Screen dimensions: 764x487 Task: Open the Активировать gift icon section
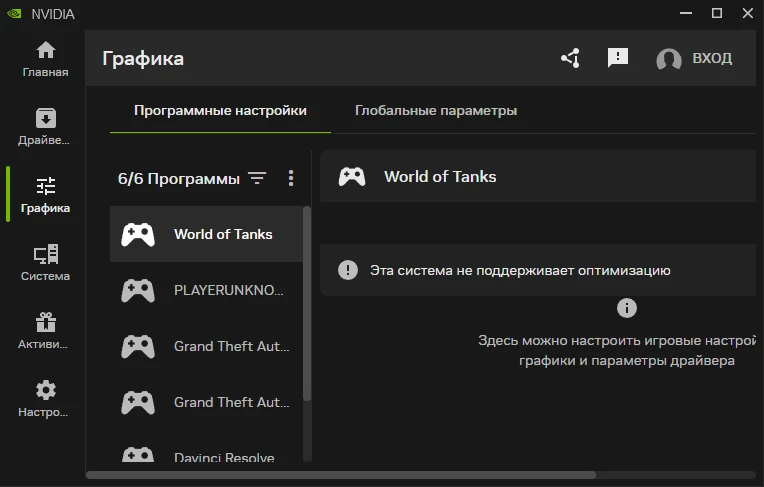tap(45, 331)
